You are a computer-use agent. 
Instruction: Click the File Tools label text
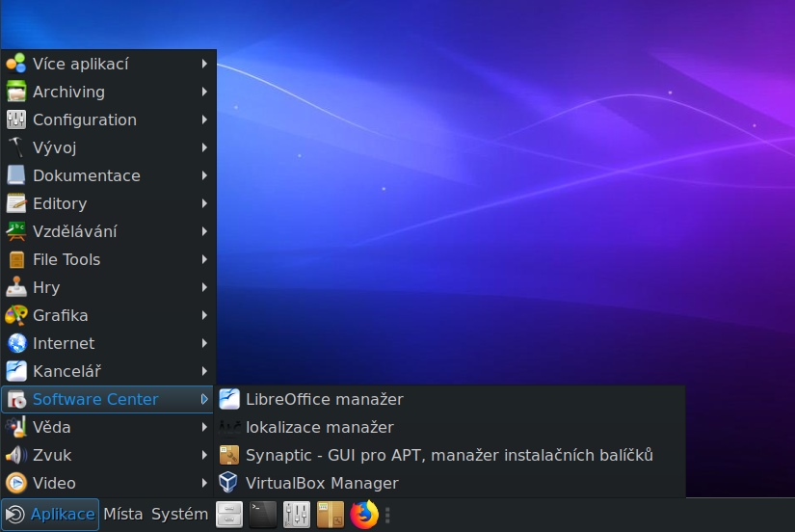(66, 259)
